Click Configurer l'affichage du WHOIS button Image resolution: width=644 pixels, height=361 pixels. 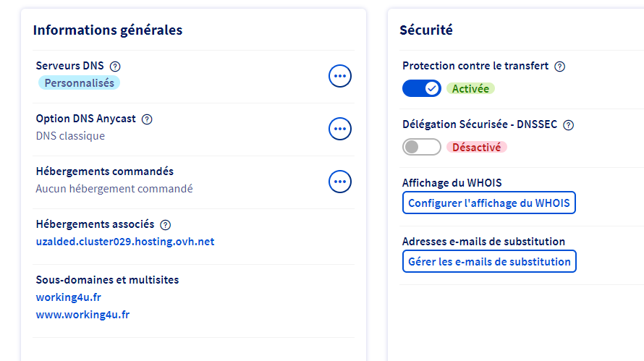coord(488,203)
